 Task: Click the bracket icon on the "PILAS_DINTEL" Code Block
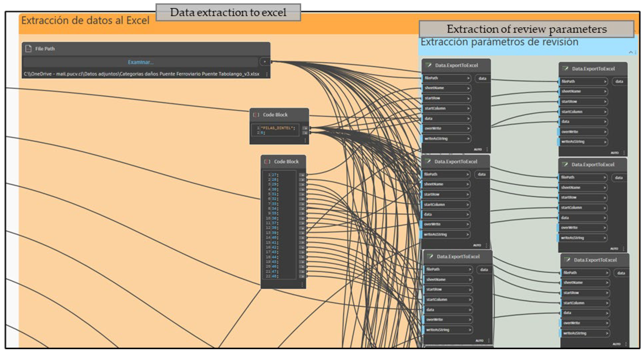coord(256,115)
